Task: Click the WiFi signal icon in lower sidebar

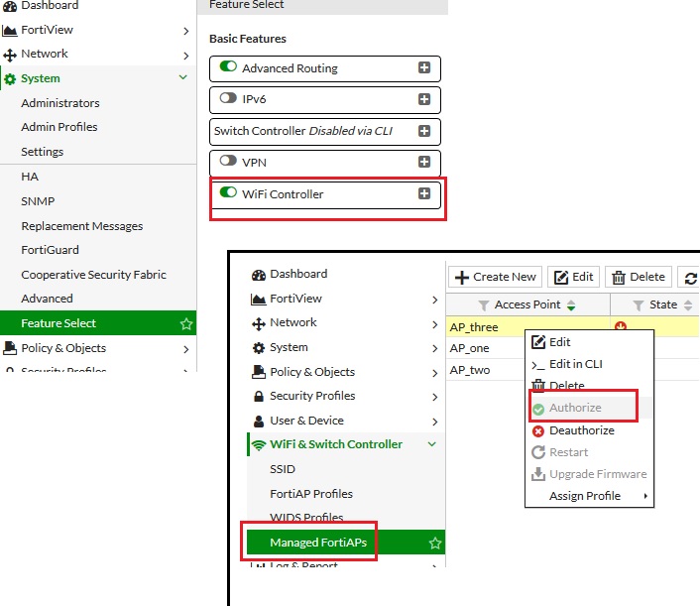Action: 259,444
